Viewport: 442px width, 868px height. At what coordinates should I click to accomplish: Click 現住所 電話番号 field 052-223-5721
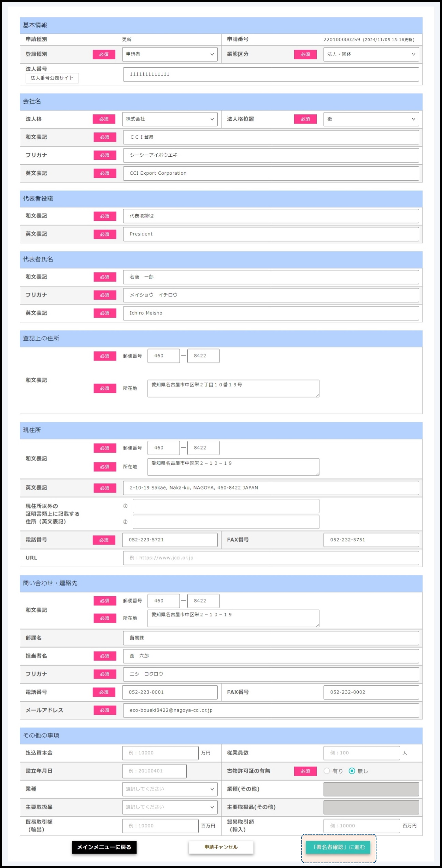click(x=170, y=540)
